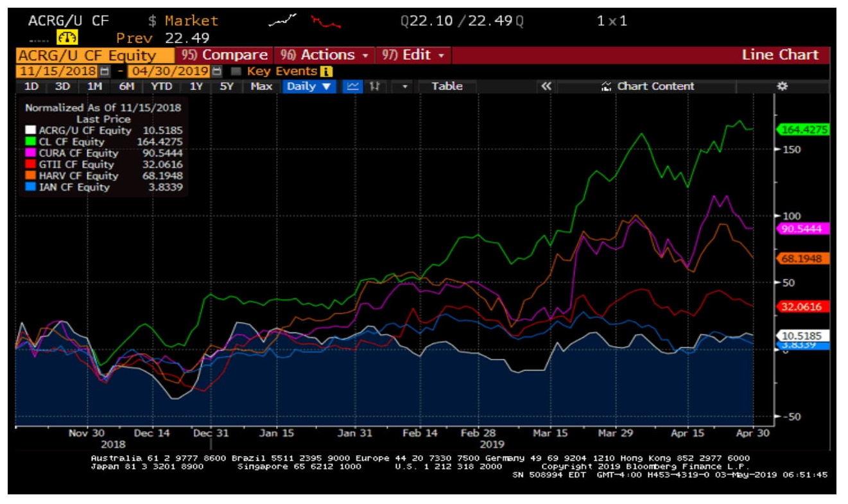Screen dimensions: 848x504
Task: Click white swatch for ACRG/U CF Equity
Action: tap(32, 130)
